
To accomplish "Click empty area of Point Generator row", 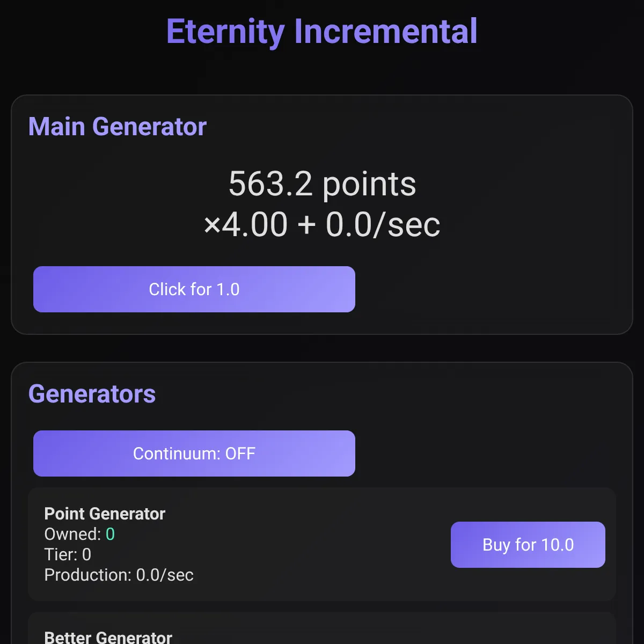I will coord(322,545).
